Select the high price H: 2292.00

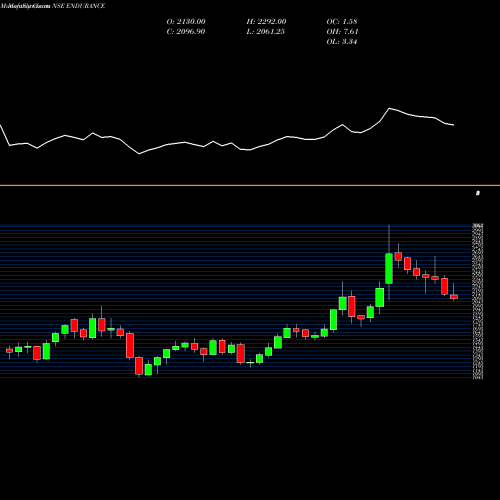pos(266,22)
